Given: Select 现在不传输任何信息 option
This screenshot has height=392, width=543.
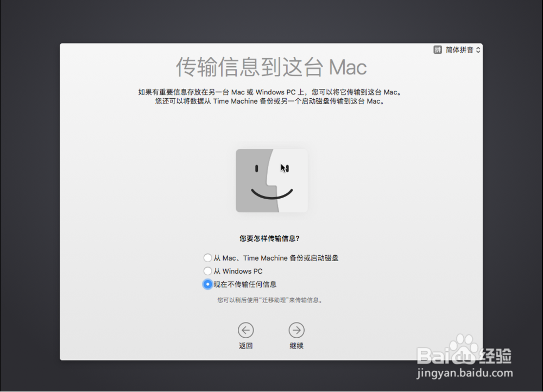Looking at the screenshot, I should click(x=208, y=284).
